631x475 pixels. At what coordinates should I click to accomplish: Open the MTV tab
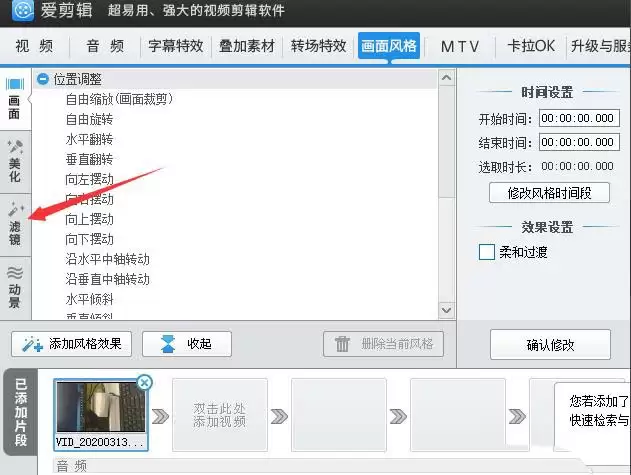[x=460, y=46]
